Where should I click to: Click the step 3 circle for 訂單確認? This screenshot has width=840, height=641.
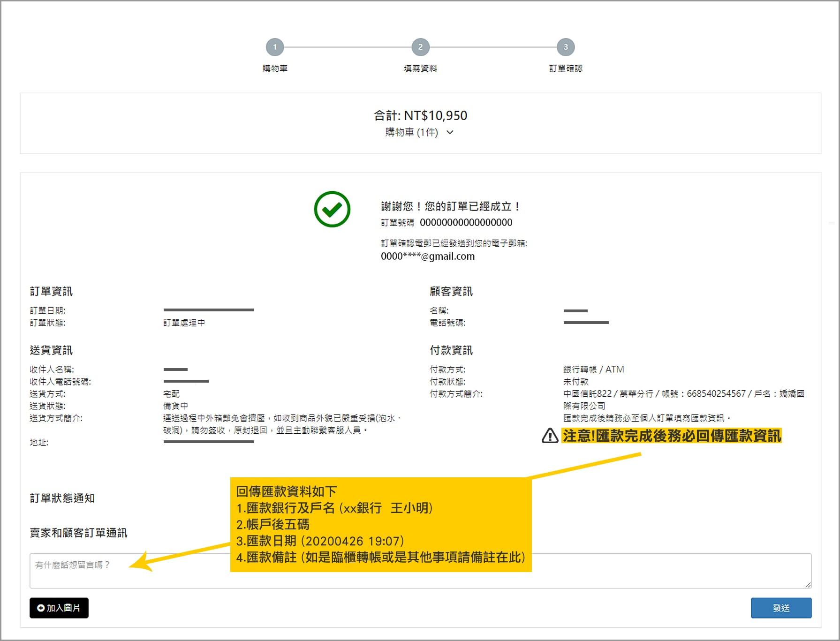point(566,47)
